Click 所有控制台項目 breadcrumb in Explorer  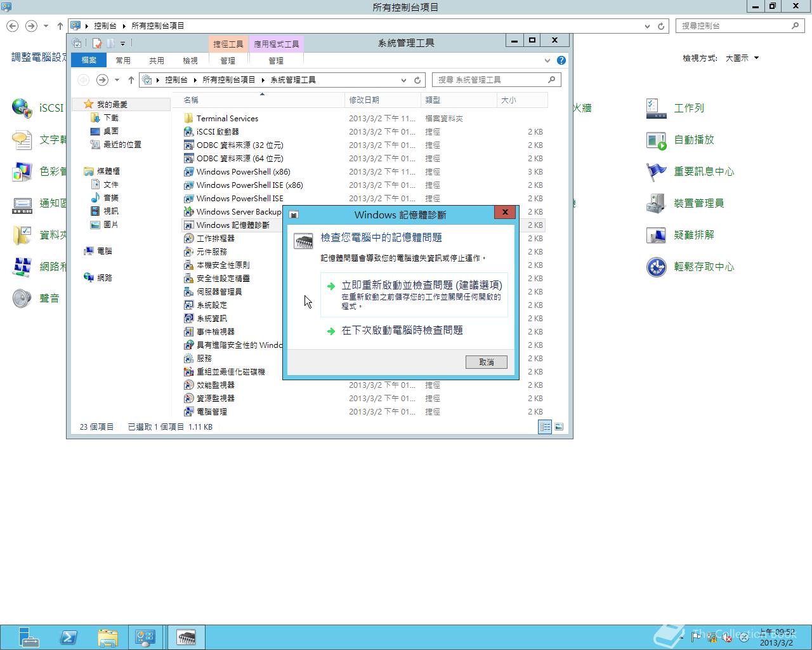point(228,80)
